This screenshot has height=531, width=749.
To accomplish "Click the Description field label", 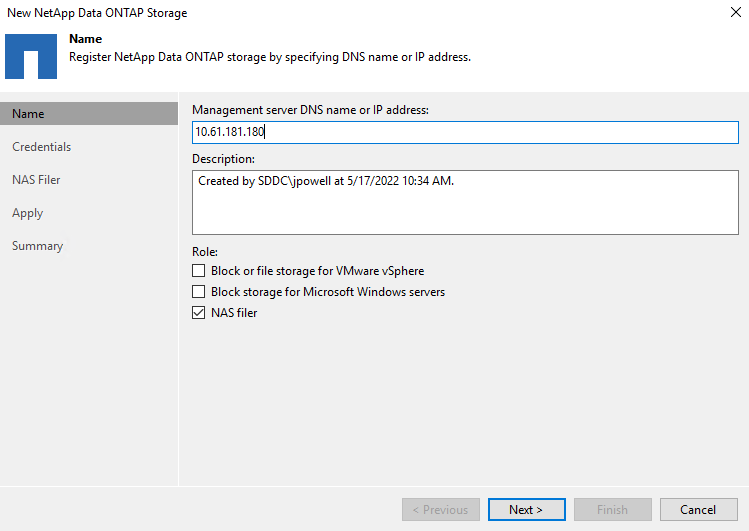I will (x=223, y=159).
